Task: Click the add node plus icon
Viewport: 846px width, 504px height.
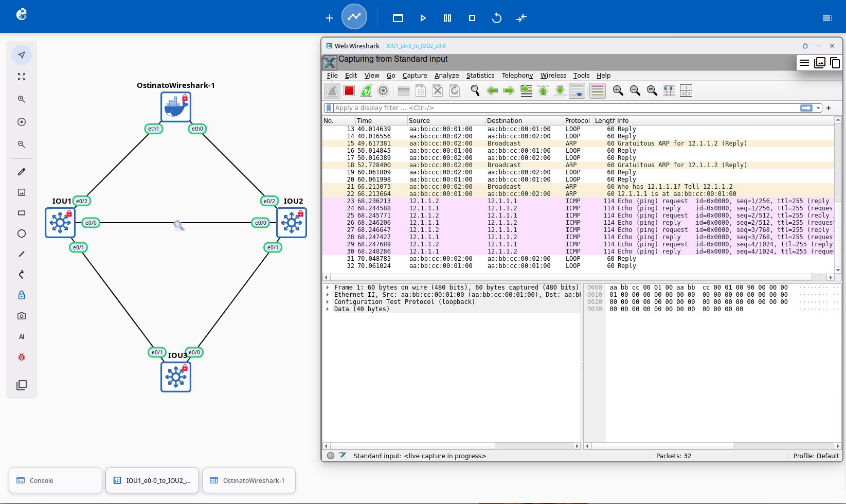Action: (330, 18)
